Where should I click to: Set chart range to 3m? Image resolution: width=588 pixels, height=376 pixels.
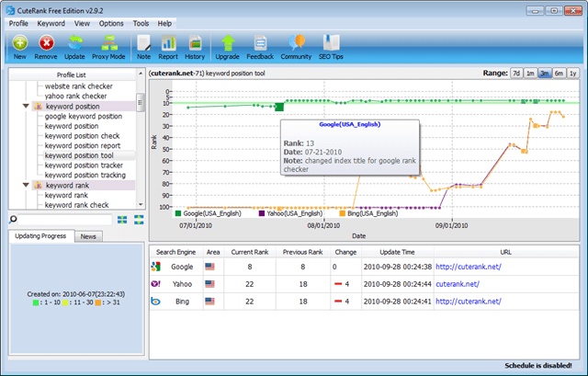[x=545, y=74]
